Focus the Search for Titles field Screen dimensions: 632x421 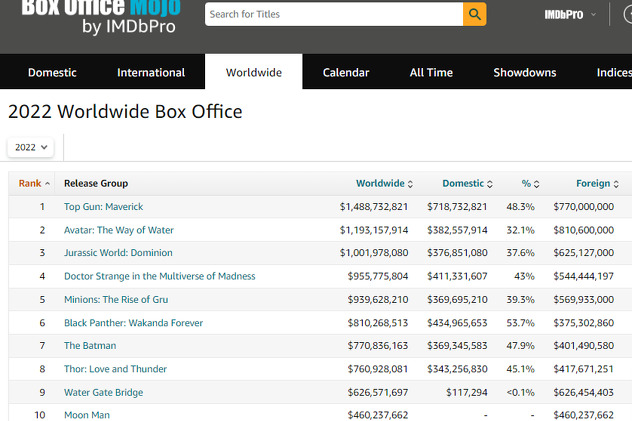click(x=334, y=14)
